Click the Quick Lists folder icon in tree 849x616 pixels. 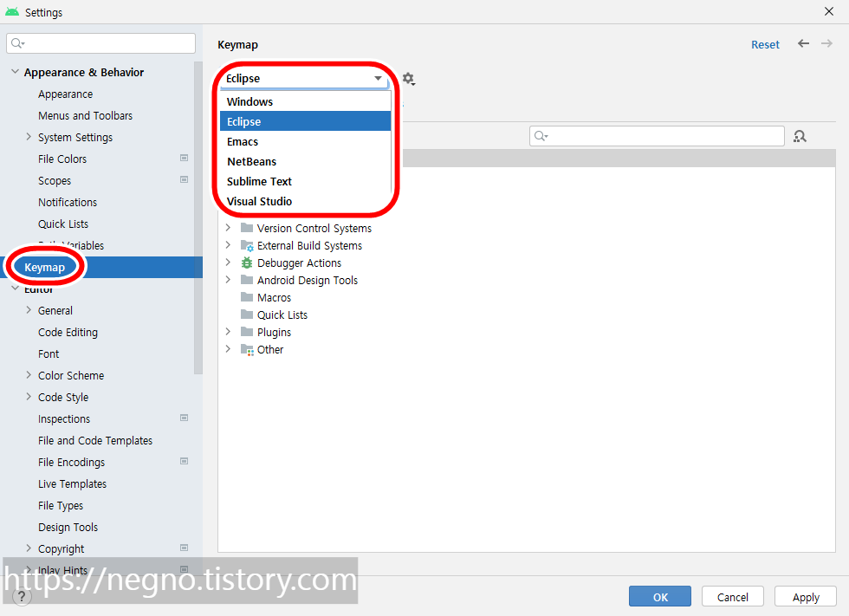247,314
